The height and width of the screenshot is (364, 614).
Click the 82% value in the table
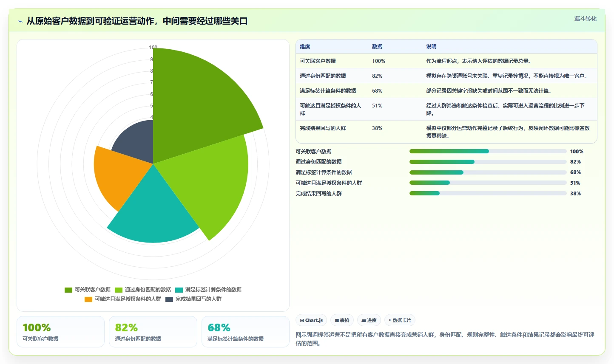pos(377,76)
